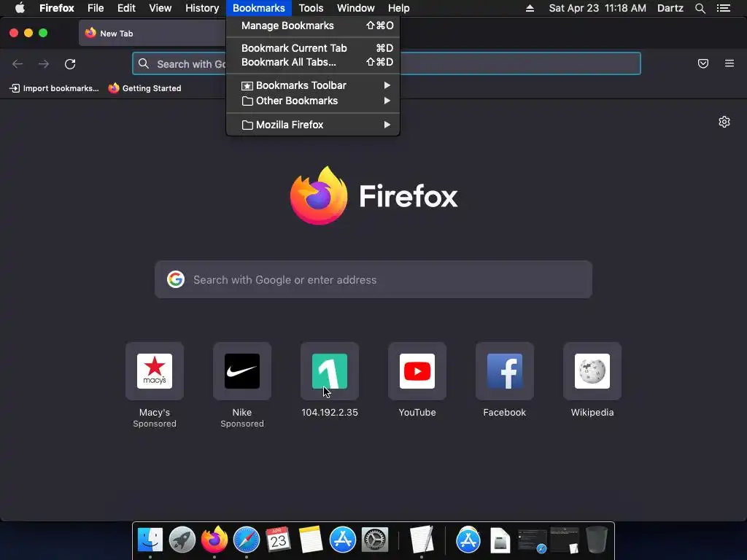Viewport: 747px width, 560px height.
Task: Open Notification Center list icon
Action: coord(724,8)
